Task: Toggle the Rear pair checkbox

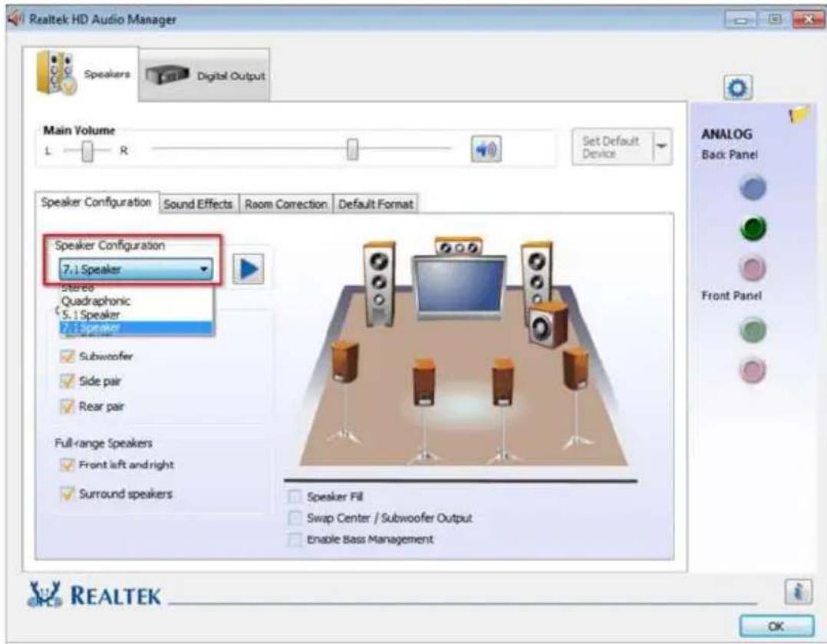Action: click(67, 406)
